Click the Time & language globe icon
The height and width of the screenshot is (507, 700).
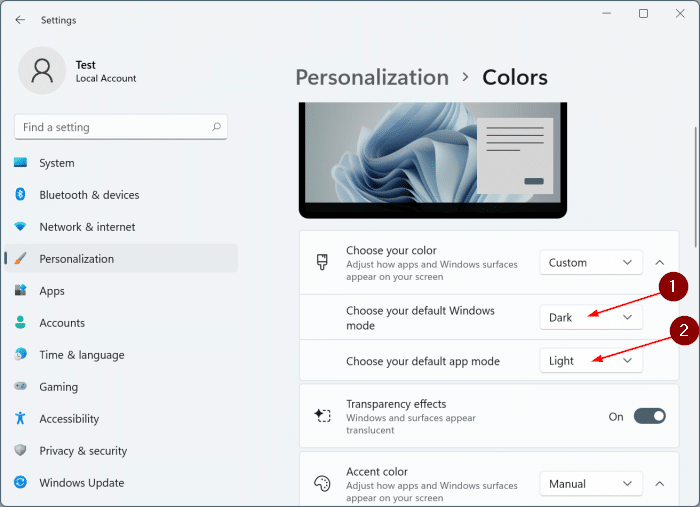[x=20, y=354]
